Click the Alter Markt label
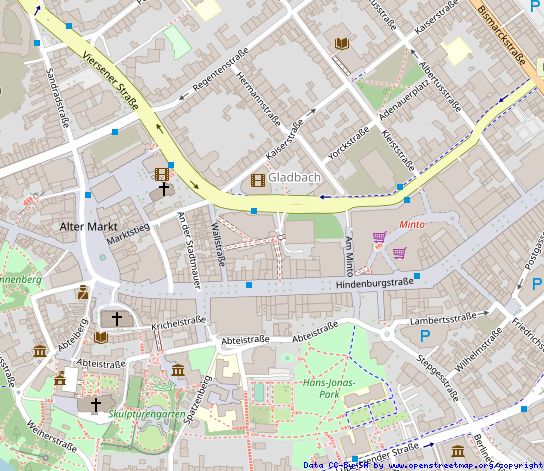 [88, 227]
